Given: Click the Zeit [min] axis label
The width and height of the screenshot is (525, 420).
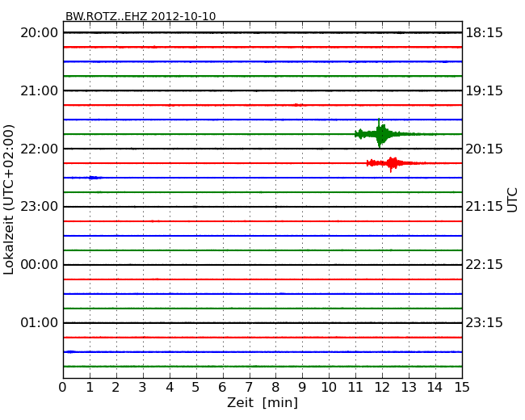Looking at the screenshot, I should point(262,402).
